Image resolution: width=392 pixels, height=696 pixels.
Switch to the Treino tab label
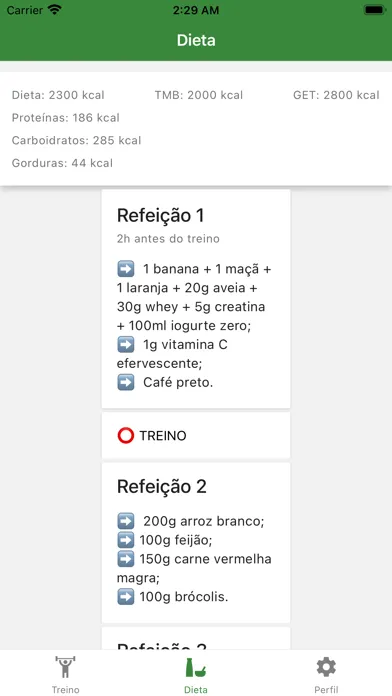(x=65, y=689)
